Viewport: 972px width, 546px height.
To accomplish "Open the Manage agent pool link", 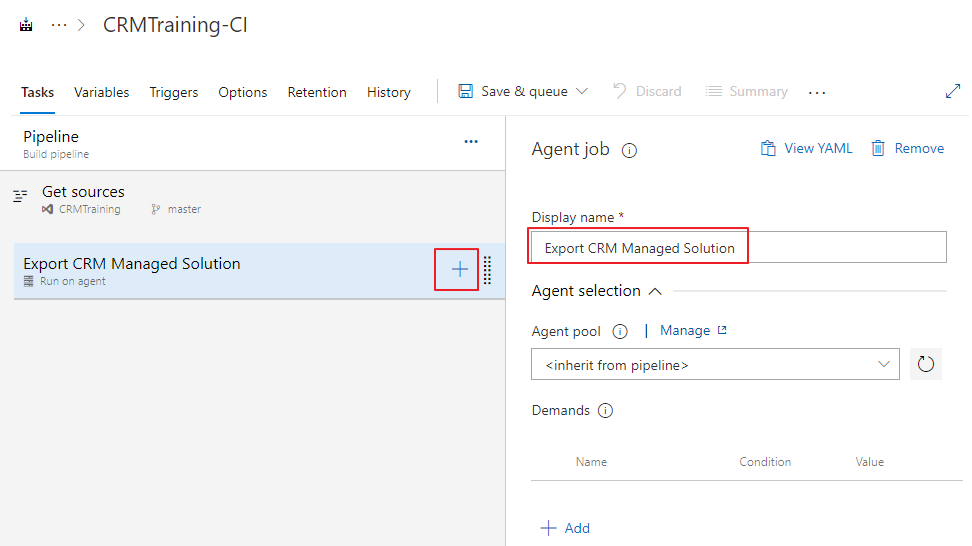I will [692, 331].
